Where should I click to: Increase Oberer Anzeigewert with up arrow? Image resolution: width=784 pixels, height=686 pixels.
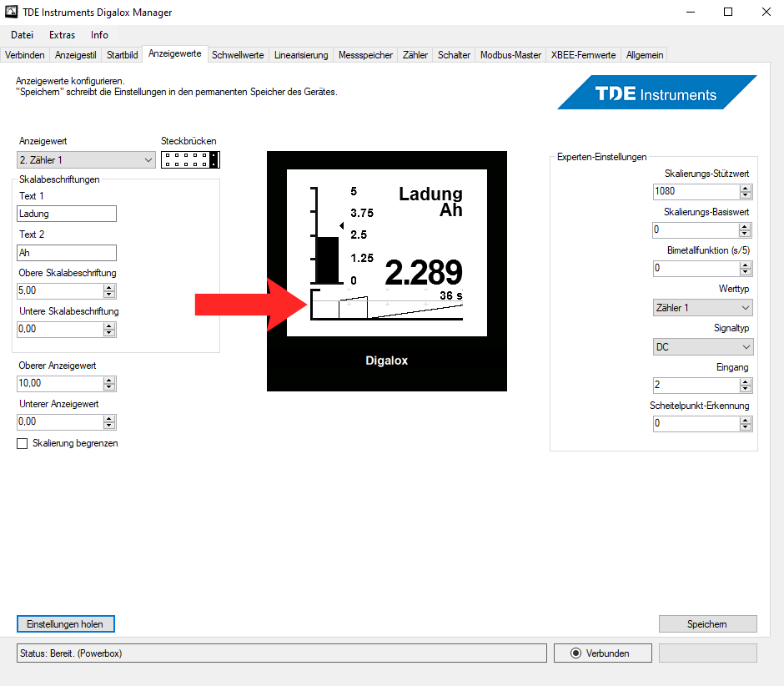(x=109, y=380)
